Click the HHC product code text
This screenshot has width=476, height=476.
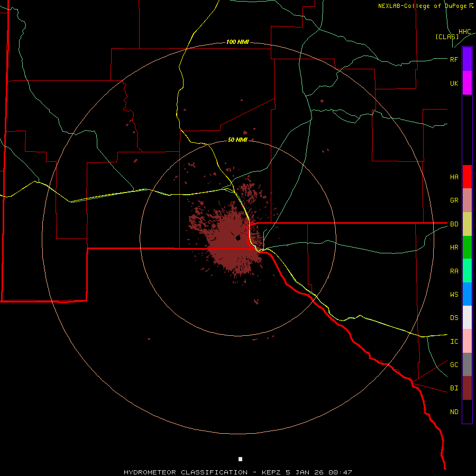464,32
